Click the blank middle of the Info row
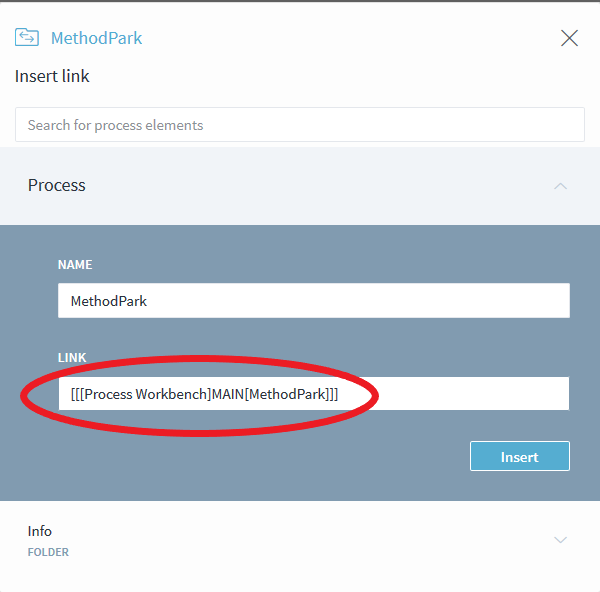Image resolution: width=600 pixels, height=592 pixels. (x=300, y=540)
